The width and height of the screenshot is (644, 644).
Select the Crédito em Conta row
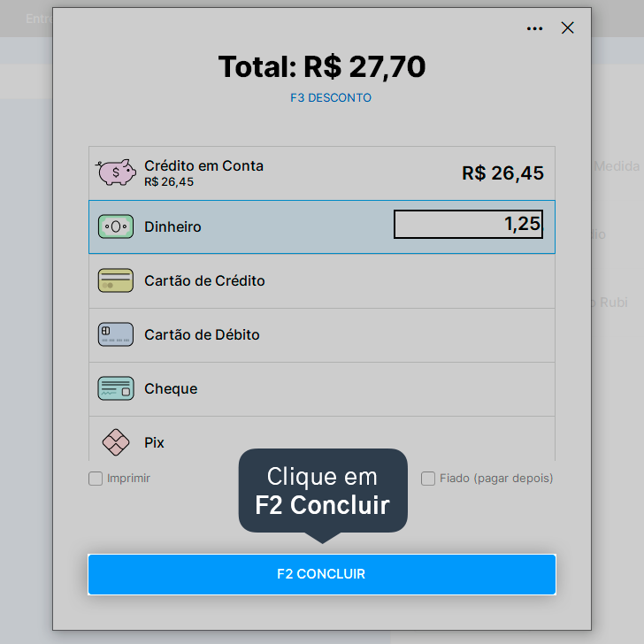[322, 173]
